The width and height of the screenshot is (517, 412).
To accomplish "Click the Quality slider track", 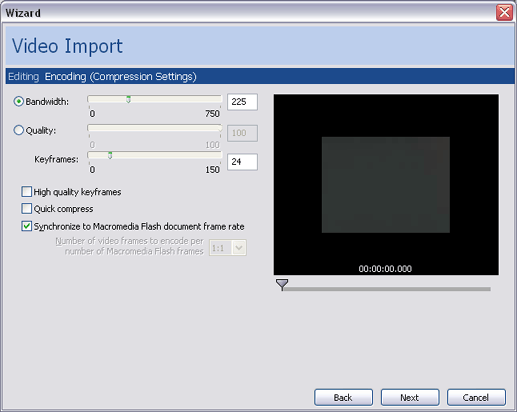I will coord(154,128).
